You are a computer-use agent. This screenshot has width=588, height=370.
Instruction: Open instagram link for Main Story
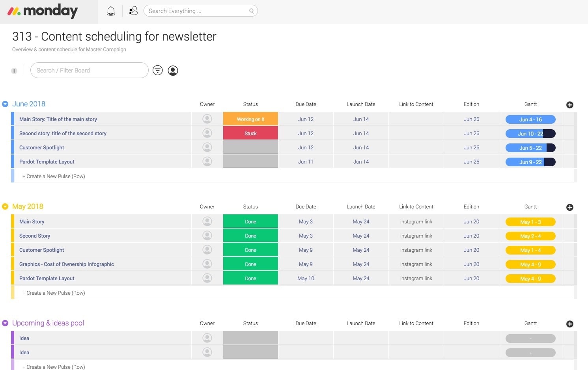point(416,222)
